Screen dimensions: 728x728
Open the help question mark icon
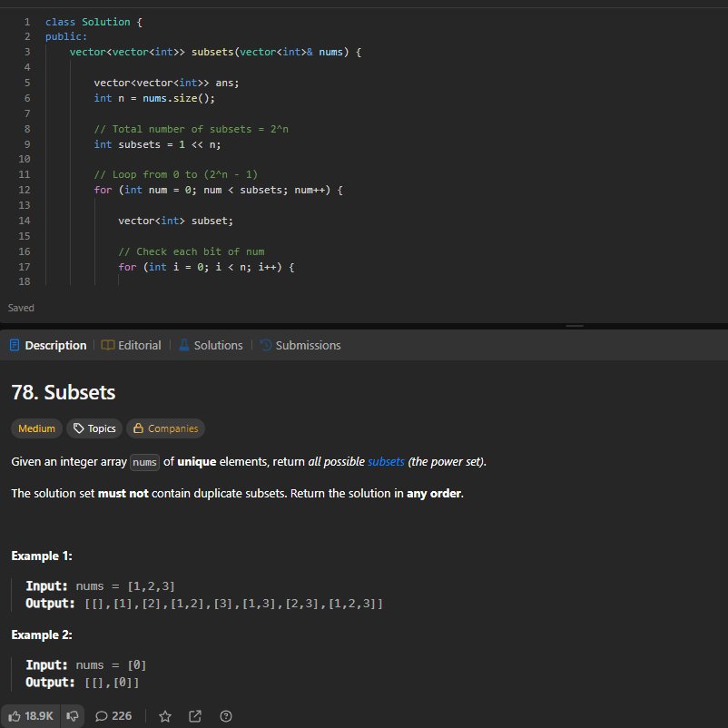226,716
